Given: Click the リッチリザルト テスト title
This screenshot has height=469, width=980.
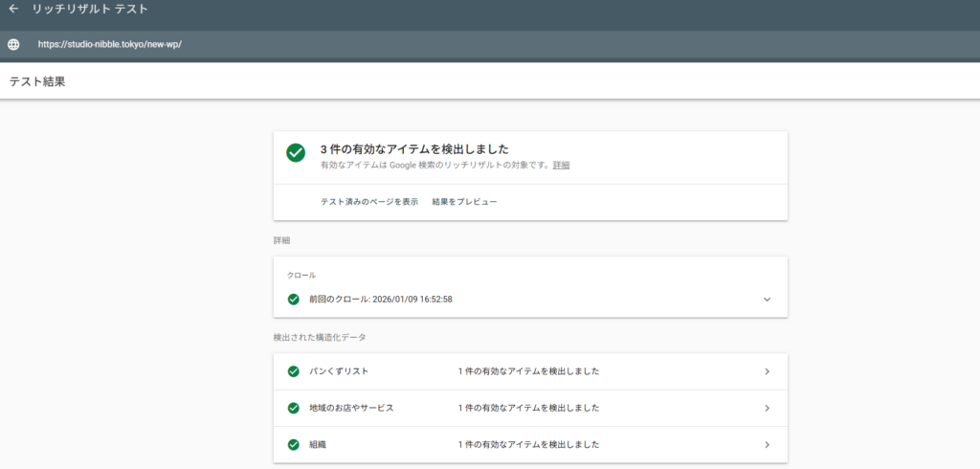Looking at the screenshot, I should [x=91, y=10].
